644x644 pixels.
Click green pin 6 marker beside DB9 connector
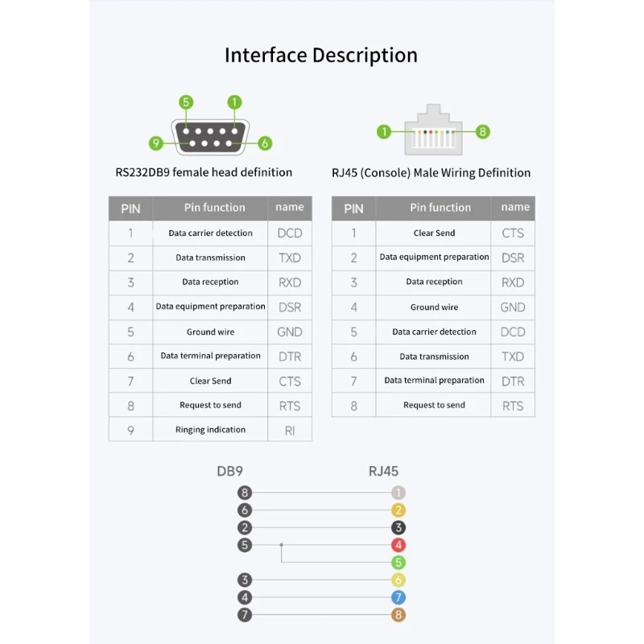265,144
